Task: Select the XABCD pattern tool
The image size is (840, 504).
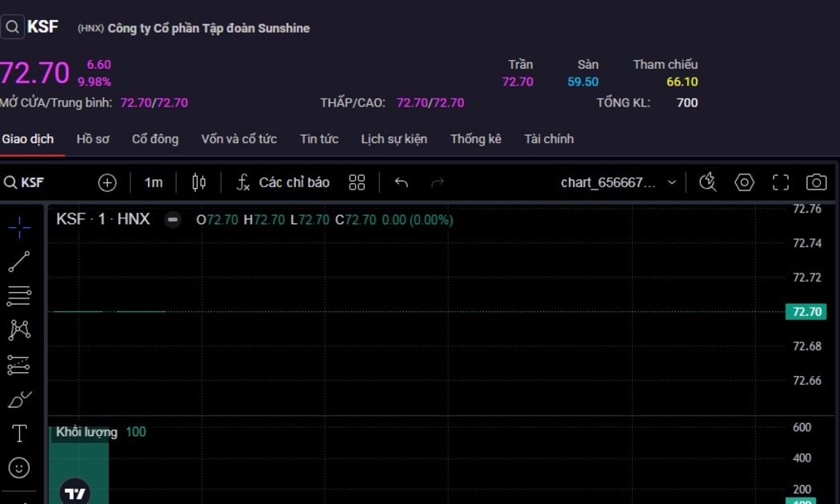Action: pyautogui.click(x=19, y=330)
